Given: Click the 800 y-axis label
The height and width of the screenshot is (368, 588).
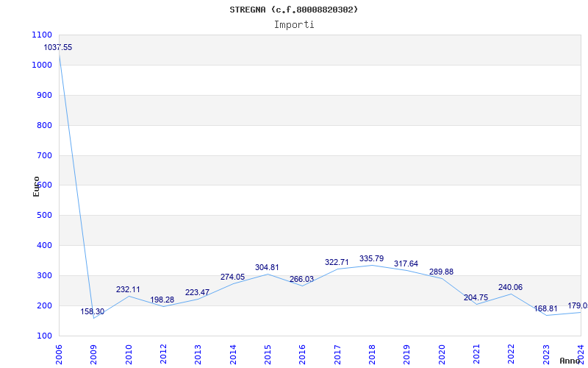Looking at the screenshot, I should point(44,125).
